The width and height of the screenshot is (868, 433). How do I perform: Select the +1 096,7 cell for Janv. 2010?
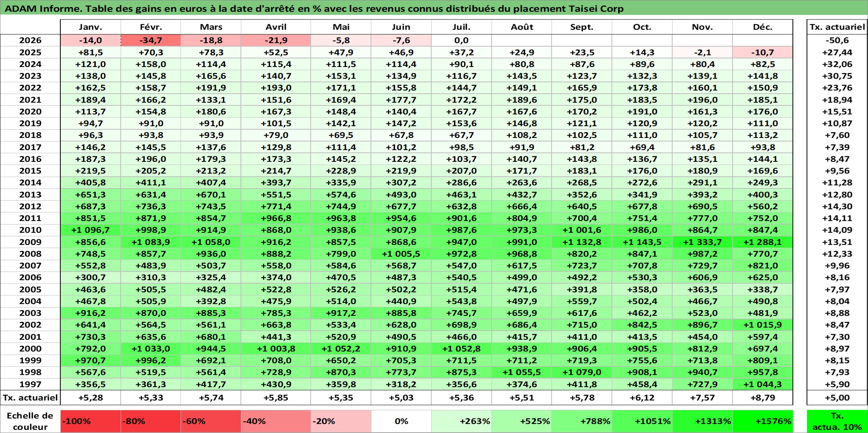coord(90,230)
